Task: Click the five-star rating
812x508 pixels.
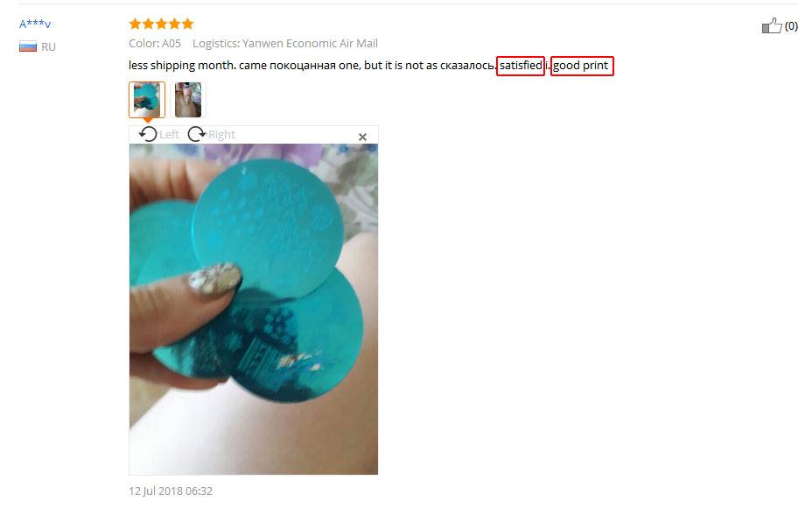Action: click(161, 24)
